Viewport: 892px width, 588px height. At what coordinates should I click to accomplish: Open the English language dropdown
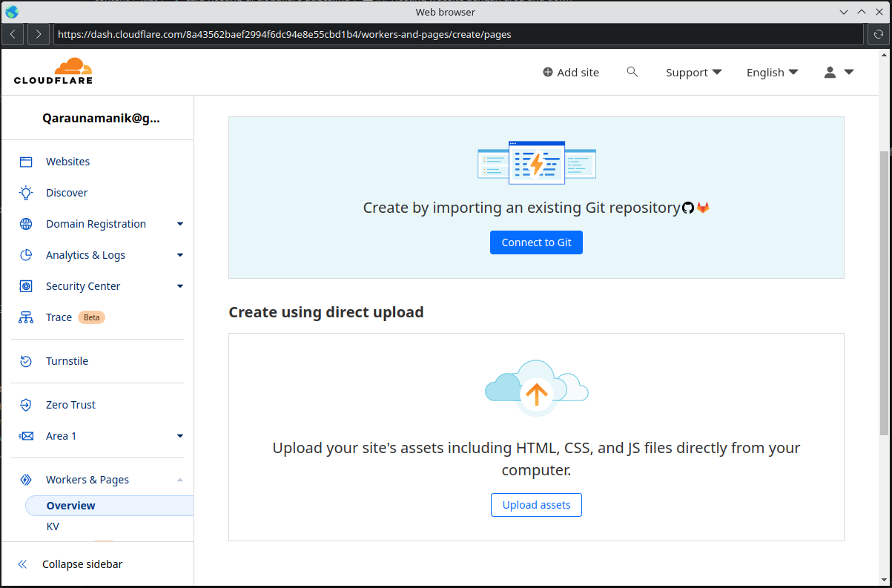[772, 72]
